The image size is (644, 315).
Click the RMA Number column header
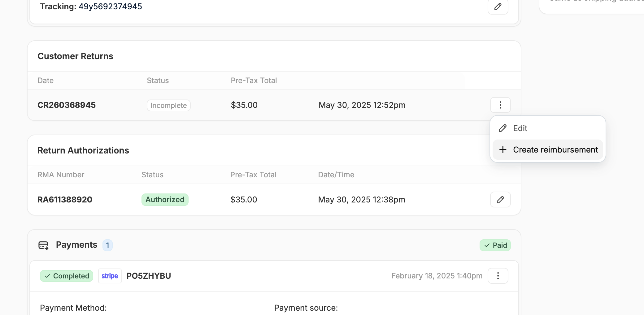61,175
